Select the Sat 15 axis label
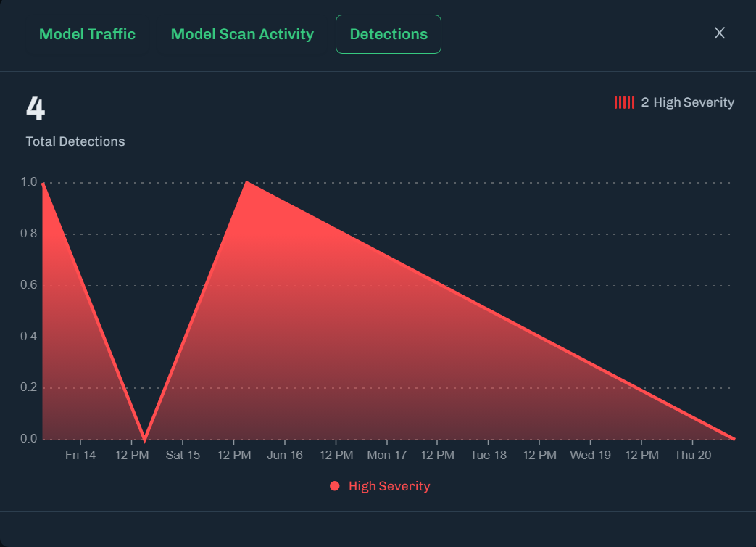756x547 pixels. (183, 456)
